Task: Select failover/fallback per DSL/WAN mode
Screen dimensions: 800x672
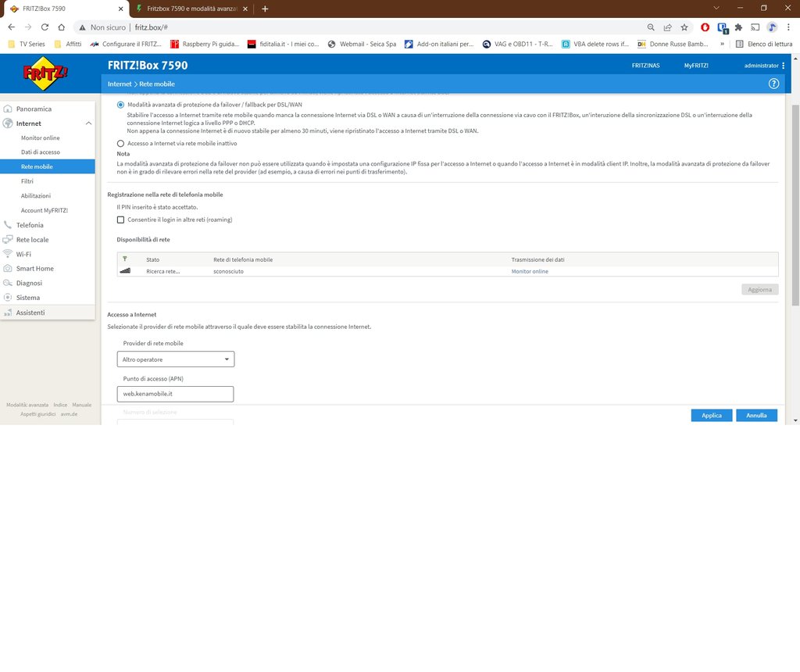Action: pyautogui.click(x=120, y=105)
